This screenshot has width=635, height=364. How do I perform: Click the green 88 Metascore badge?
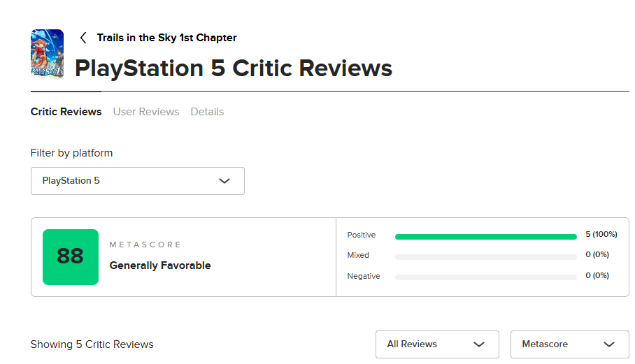[x=71, y=257]
